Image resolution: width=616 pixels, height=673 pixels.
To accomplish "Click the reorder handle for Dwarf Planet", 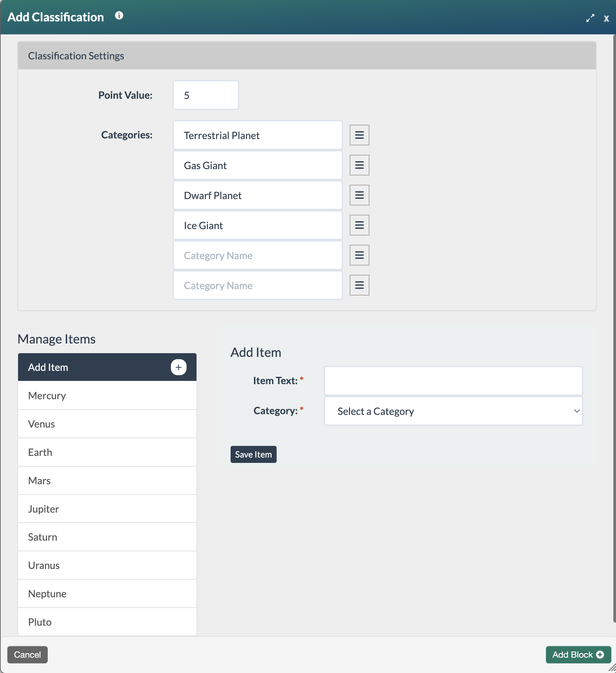I will click(359, 195).
